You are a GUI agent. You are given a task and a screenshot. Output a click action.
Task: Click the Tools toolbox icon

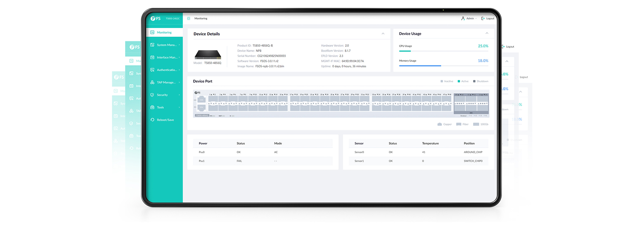152,107
